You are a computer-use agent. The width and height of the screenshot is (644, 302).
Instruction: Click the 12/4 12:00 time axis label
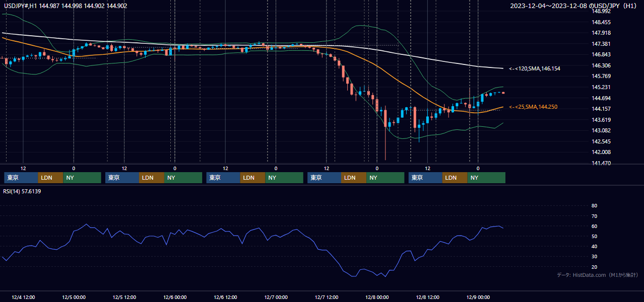coord(23,297)
